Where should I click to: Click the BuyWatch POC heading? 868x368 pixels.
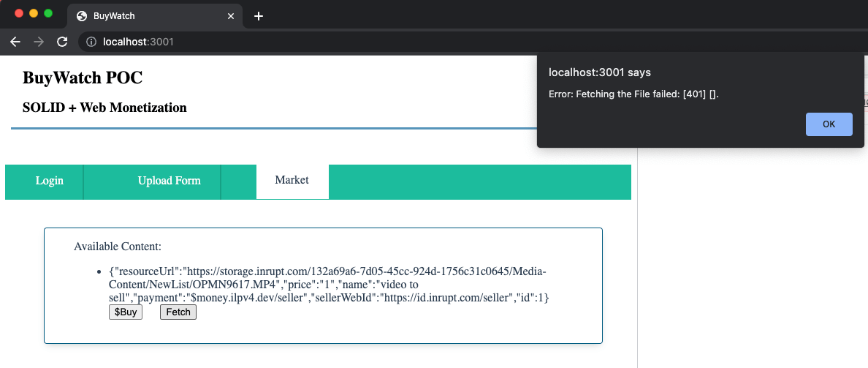click(83, 78)
